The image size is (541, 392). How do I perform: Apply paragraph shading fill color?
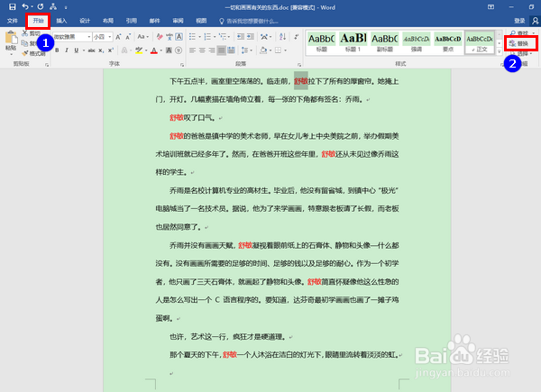point(263,50)
